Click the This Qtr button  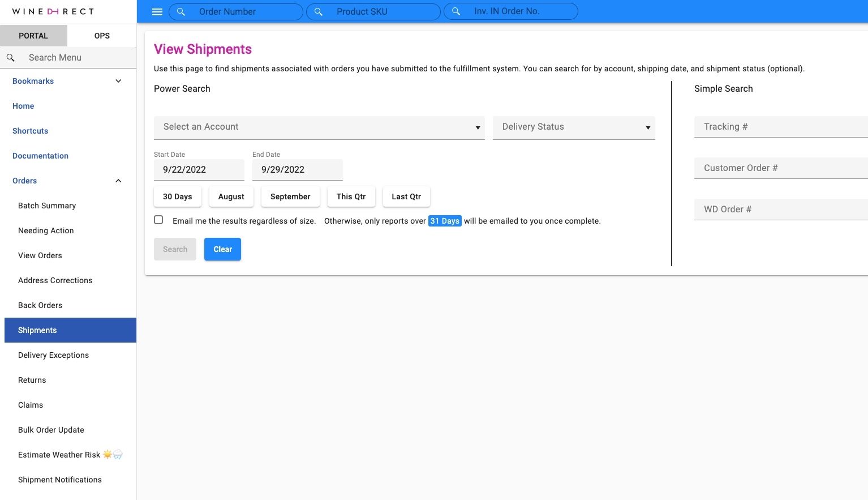click(x=351, y=196)
